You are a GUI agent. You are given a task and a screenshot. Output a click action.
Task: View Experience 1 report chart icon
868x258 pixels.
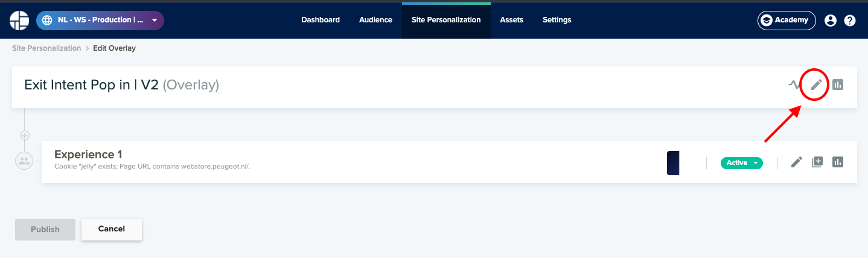pos(838,162)
